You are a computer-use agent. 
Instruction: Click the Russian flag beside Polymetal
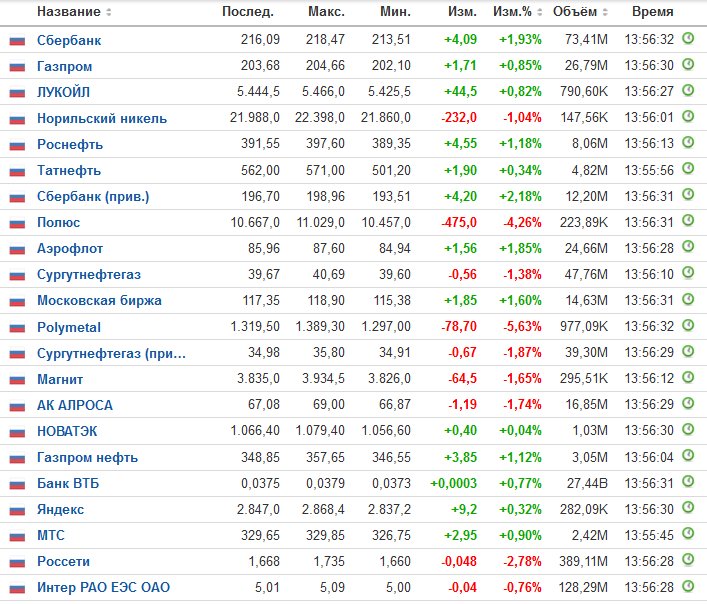tap(17, 328)
